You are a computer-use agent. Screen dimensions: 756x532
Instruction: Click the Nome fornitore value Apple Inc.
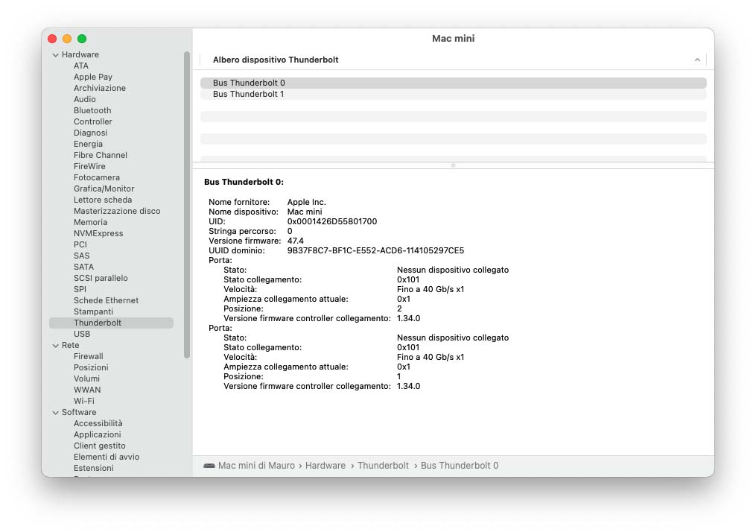[307, 202]
